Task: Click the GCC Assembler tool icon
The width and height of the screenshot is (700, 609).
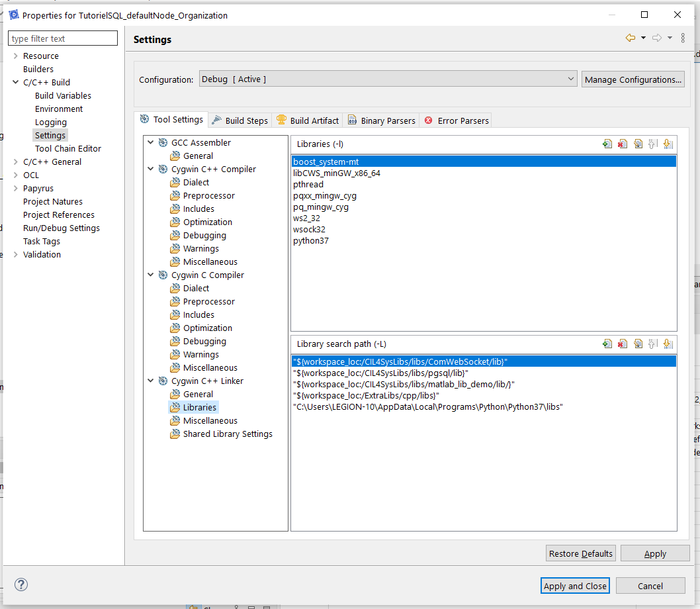Action: click(x=163, y=142)
